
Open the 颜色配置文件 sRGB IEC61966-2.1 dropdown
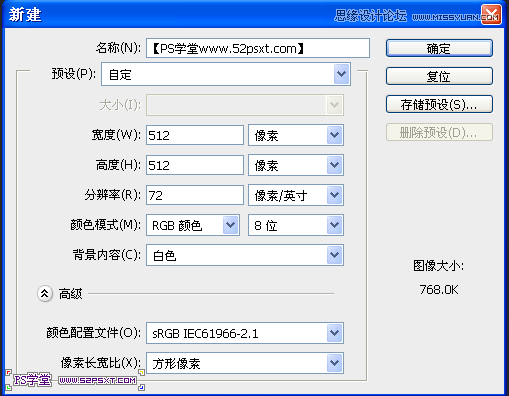(x=245, y=333)
